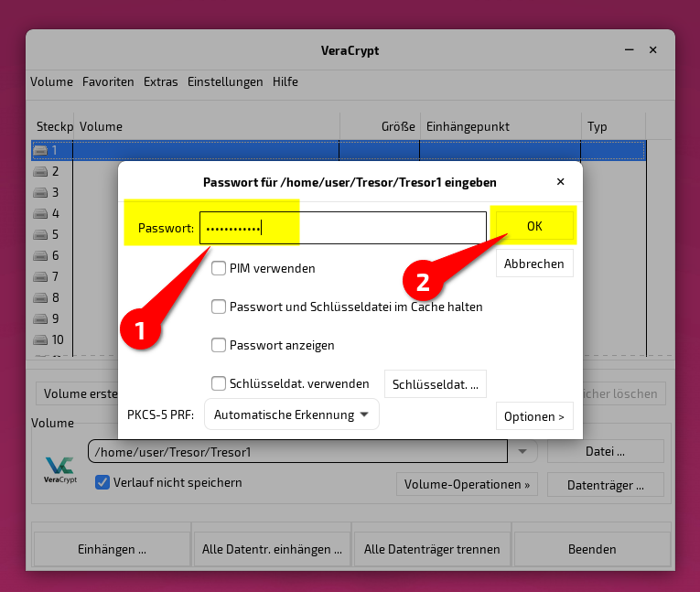Viewport: 700px width, 592px height.
Task: Select drive slot 8 icon
Action: click(40, 297)
